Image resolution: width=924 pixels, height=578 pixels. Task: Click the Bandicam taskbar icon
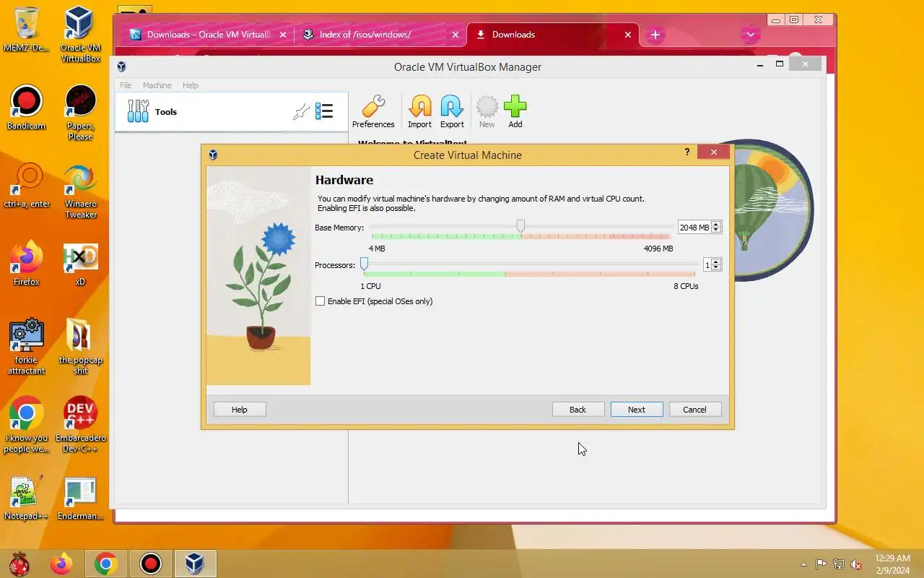151,564
